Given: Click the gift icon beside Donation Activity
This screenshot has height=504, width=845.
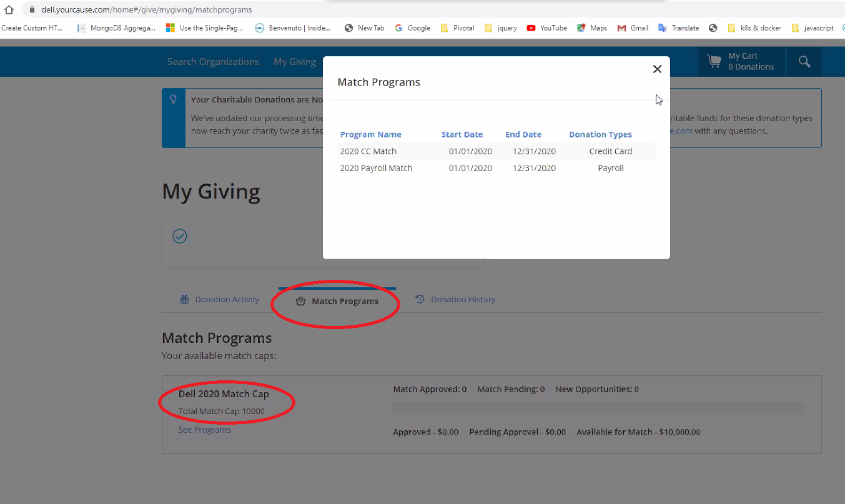Looking at the screenshot, I should click(x=184, y=299).
